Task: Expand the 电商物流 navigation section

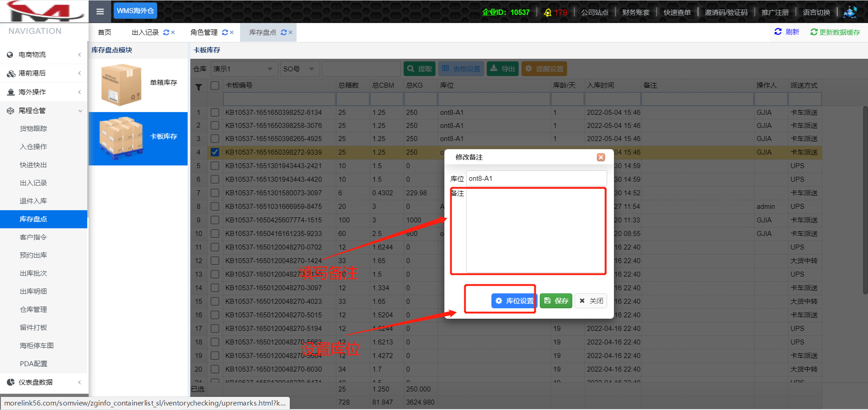Action: pyautogui.click(x=44, y=55)
